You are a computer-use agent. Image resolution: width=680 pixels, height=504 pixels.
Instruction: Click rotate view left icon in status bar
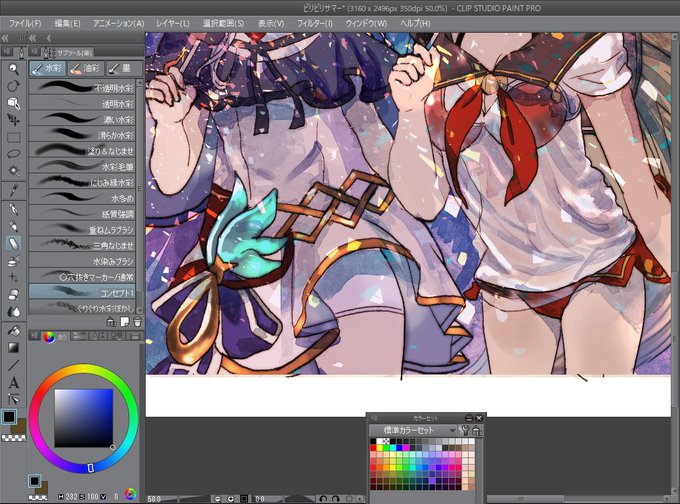(323, 499)
